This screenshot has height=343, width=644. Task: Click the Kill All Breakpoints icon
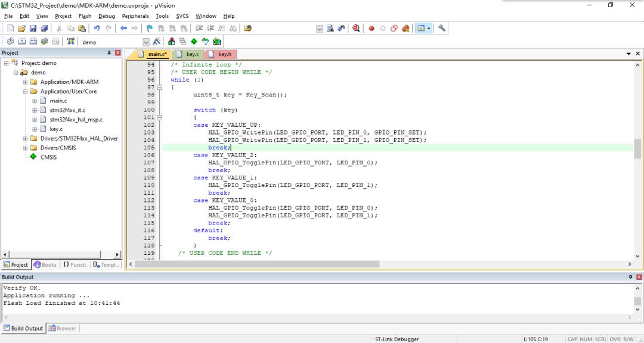[x=405, y=29]
